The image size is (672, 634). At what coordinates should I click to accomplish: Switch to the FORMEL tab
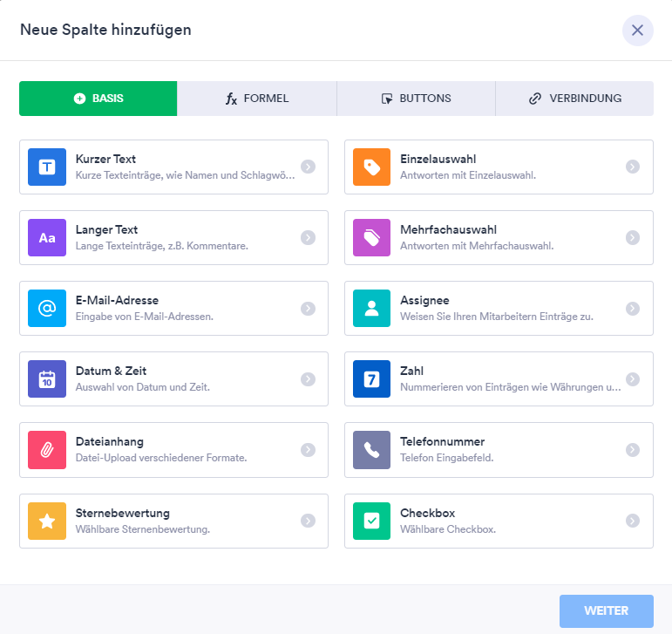tap(257, 99)
